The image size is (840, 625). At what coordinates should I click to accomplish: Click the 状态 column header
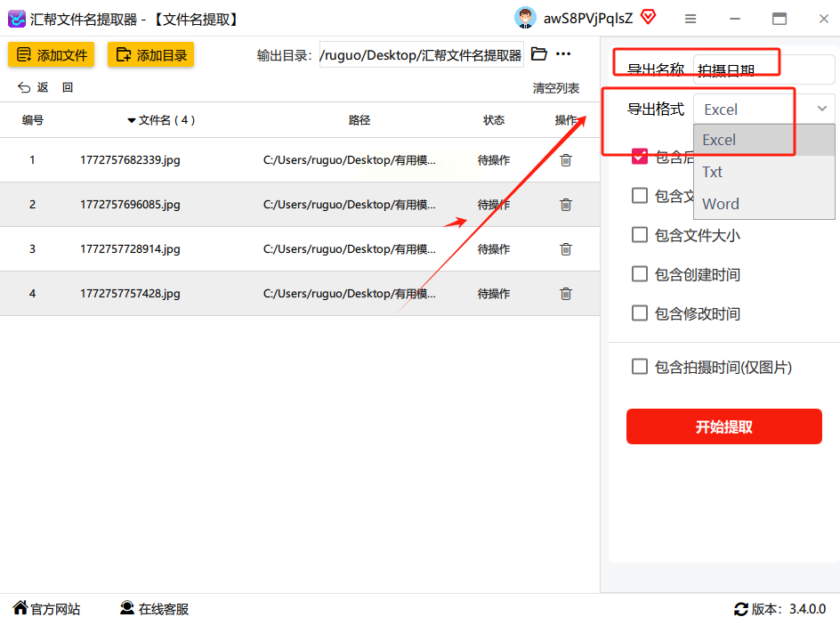tap(494, 120)
